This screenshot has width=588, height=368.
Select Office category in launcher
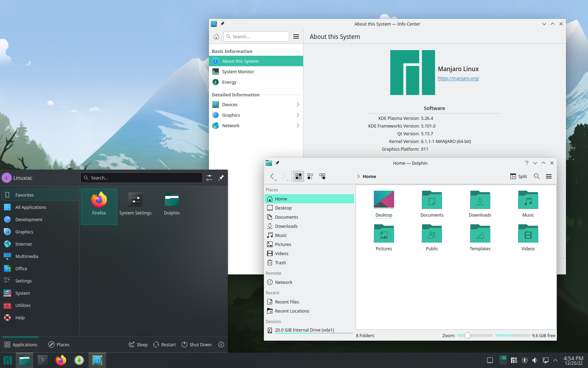point(40,268)
